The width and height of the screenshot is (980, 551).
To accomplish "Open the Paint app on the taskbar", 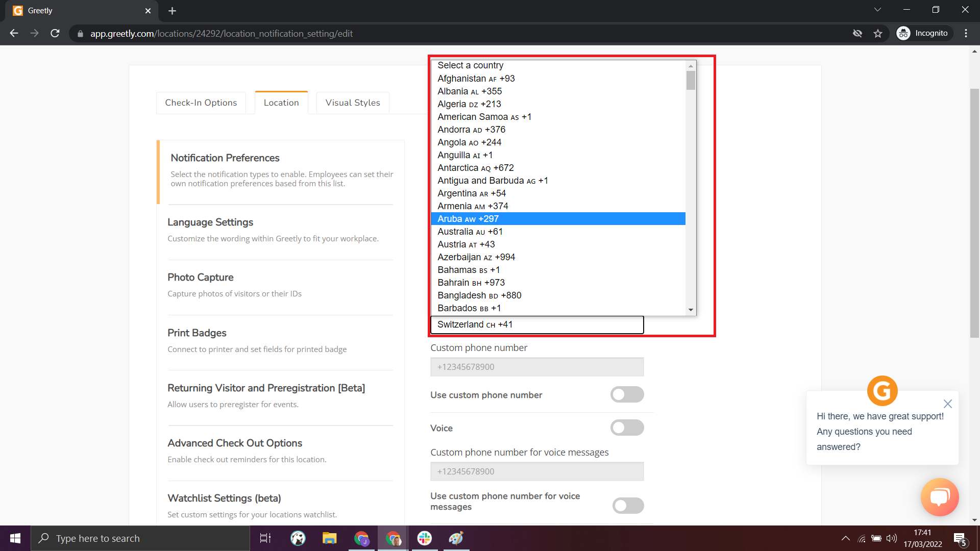I will (x=456, y=538).
